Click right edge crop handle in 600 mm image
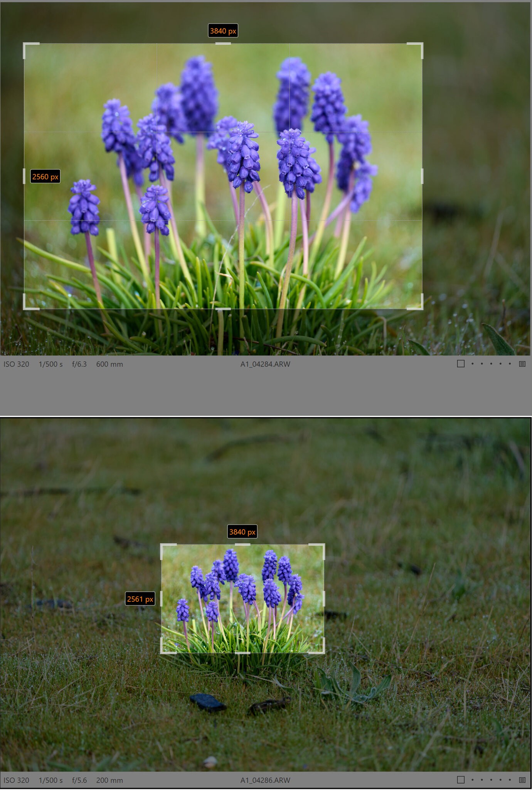Image resolution: width=532 pixels, height=790 pixels. point(422,176)
